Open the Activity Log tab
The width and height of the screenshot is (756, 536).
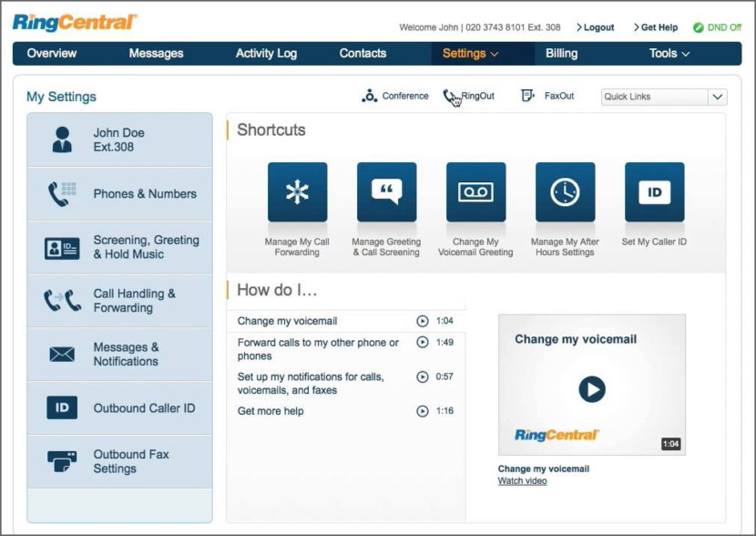click(266, 54)
